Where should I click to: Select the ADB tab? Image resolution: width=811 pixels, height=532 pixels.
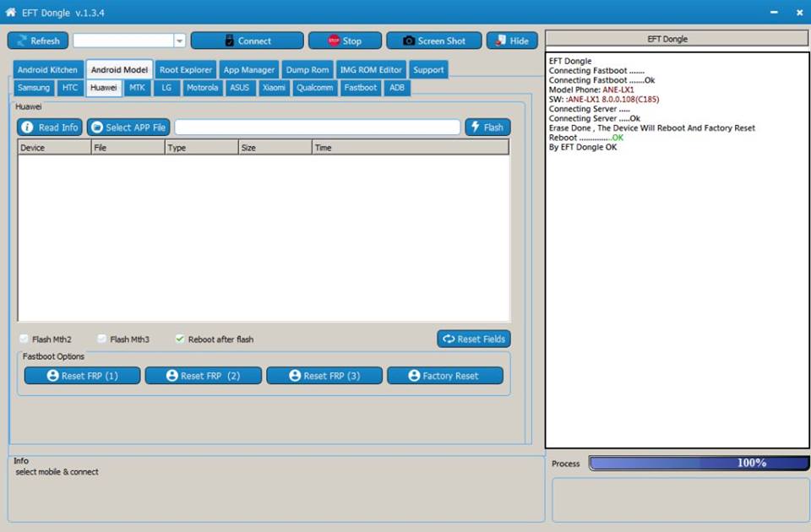point(397,88)
